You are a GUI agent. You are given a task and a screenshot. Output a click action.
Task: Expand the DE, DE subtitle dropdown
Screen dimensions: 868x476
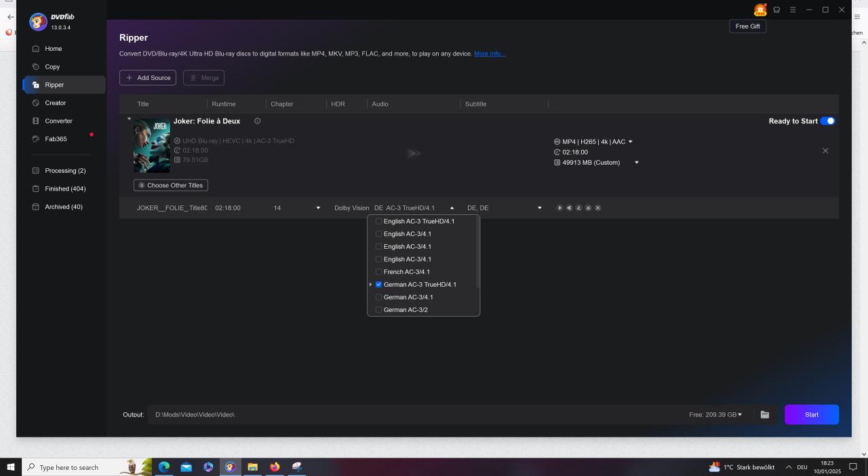539,208
